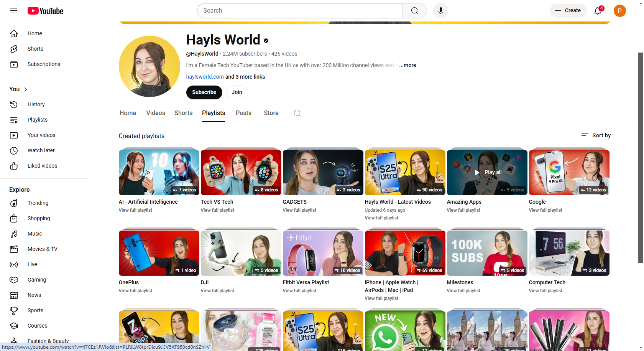View full playlist for Tech VS Tech
644x351 pixels.
point(217,210)
